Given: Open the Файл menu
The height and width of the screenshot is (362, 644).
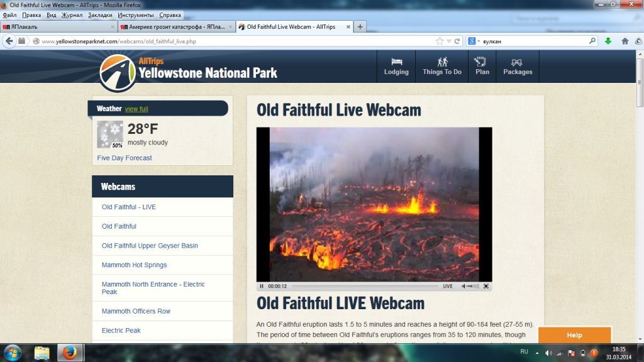Looking at the screenshot, I should (x=9, y=15).
